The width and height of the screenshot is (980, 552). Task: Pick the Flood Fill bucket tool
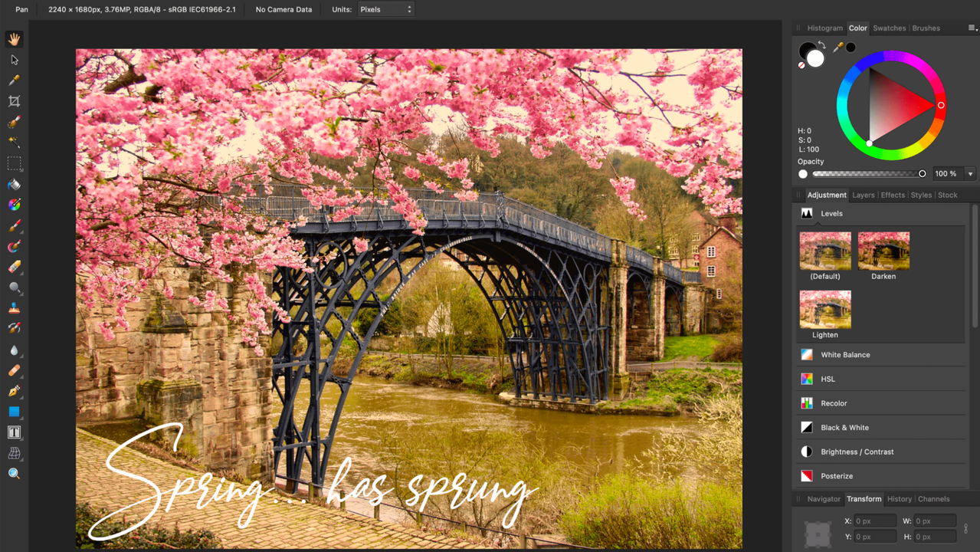(14, 184)
